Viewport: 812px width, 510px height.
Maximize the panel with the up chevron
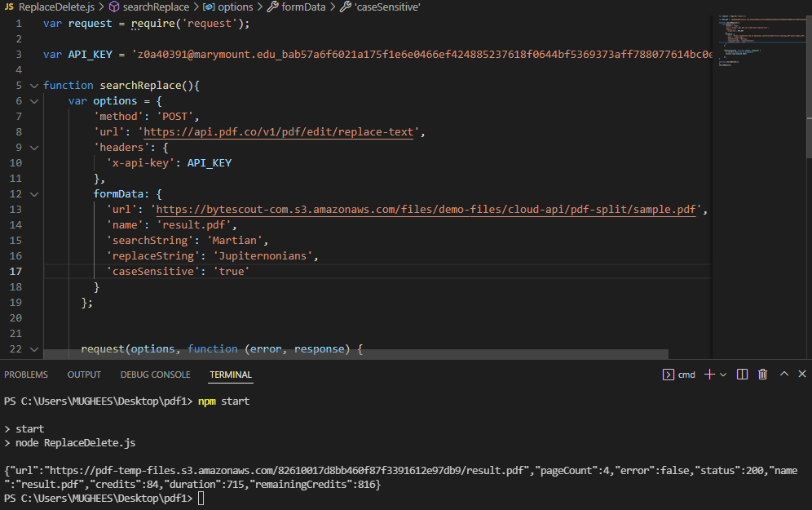(x=783, y=375)
